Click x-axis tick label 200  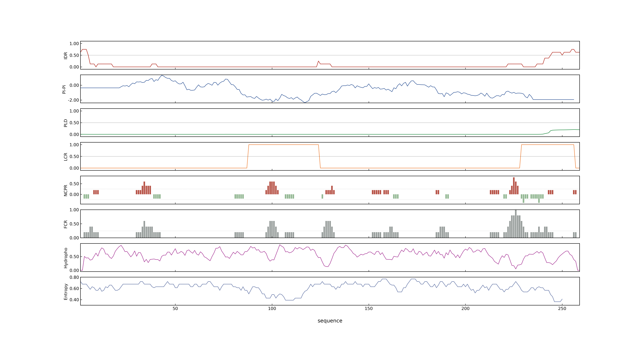466,309
